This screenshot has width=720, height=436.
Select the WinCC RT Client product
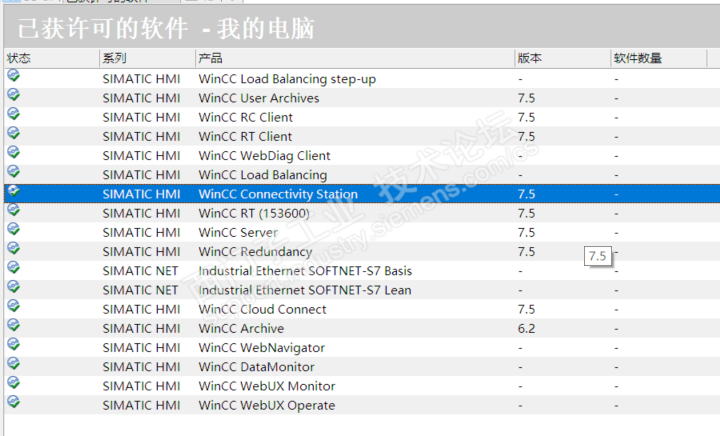tap(245, 137)
